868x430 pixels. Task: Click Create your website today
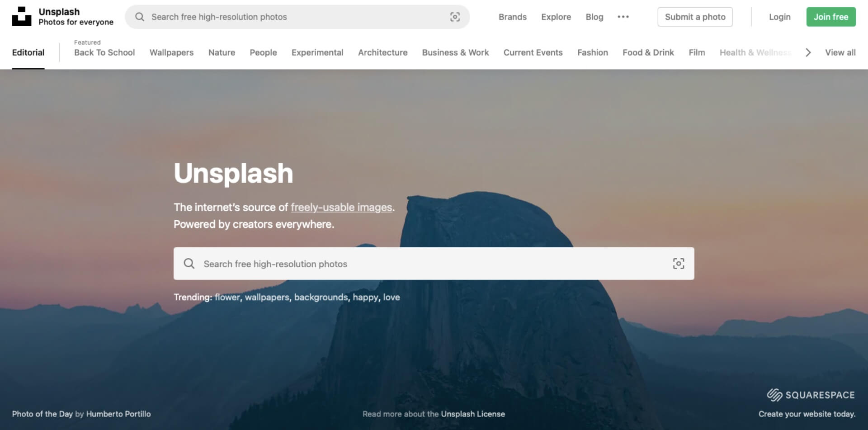tap(807, 414)
